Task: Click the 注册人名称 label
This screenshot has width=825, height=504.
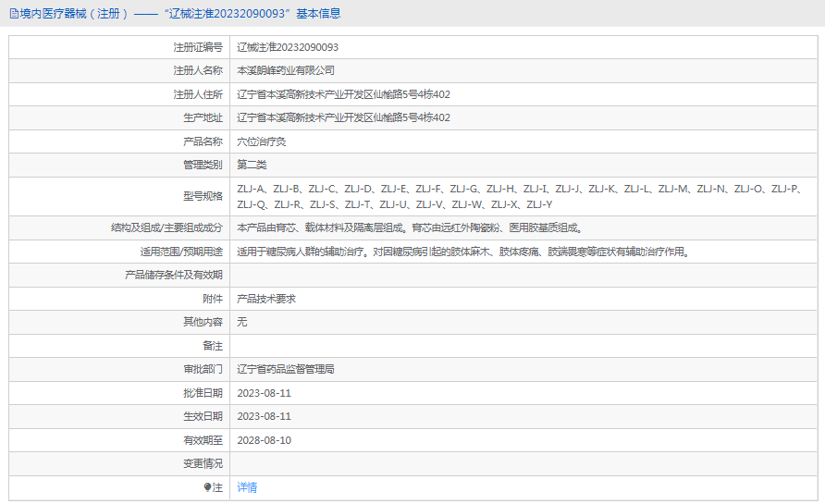Action: (198, 70)
